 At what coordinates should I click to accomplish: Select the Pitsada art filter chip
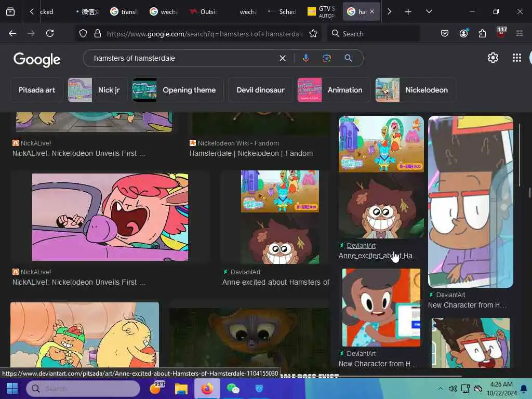pos(37,90)
